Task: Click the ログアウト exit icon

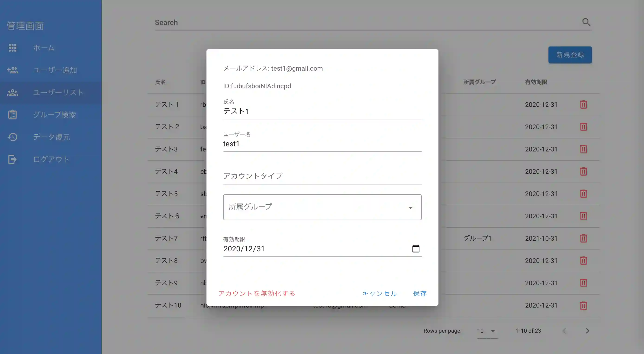Action: 13,159
